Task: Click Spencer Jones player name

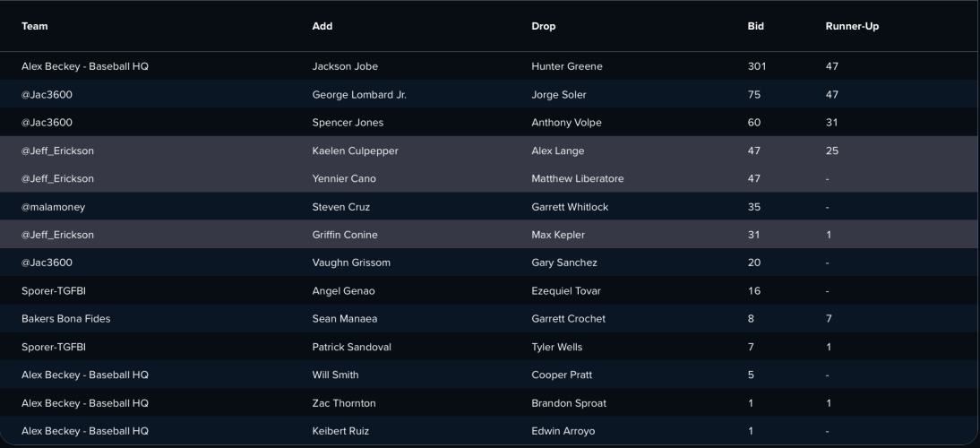Action: click(348, 123)
